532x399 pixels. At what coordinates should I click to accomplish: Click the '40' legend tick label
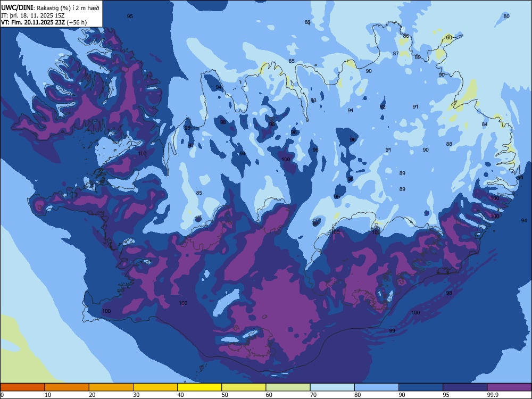tap(180, 395)
